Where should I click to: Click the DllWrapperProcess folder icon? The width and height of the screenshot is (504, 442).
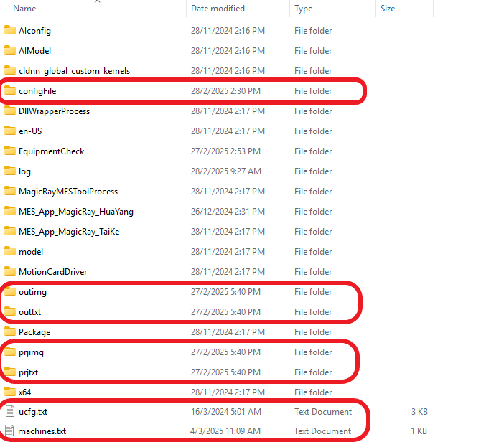10,110
